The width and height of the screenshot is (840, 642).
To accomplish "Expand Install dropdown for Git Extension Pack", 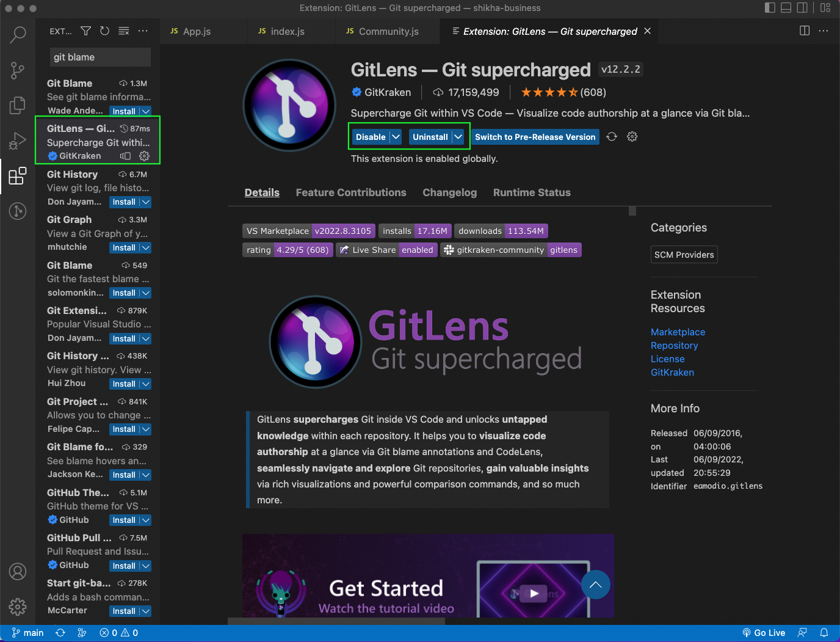I will click(145, 339).
